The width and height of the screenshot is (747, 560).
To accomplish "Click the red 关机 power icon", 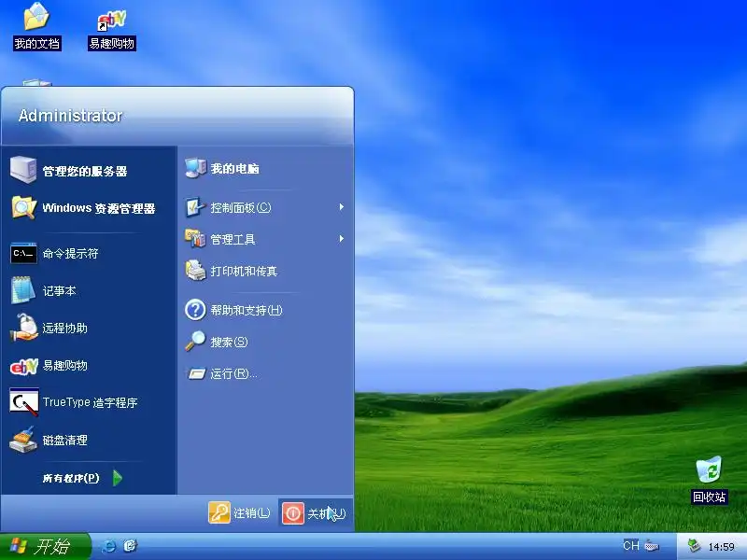I will pos(292,512).
